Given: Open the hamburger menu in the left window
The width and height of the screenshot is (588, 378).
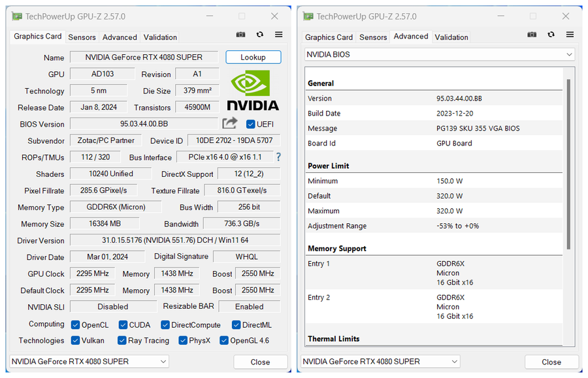Looking at the screenshot, I should point(277,35).
